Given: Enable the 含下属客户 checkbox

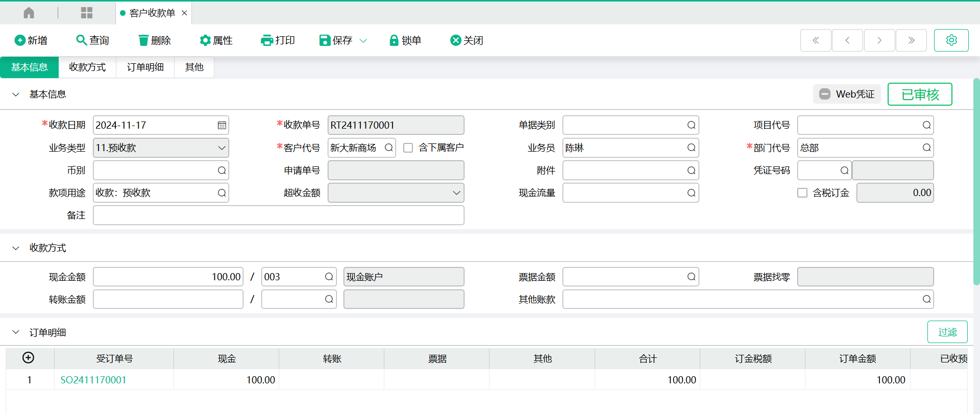Looking at the screenshot, I should (408, 148).
